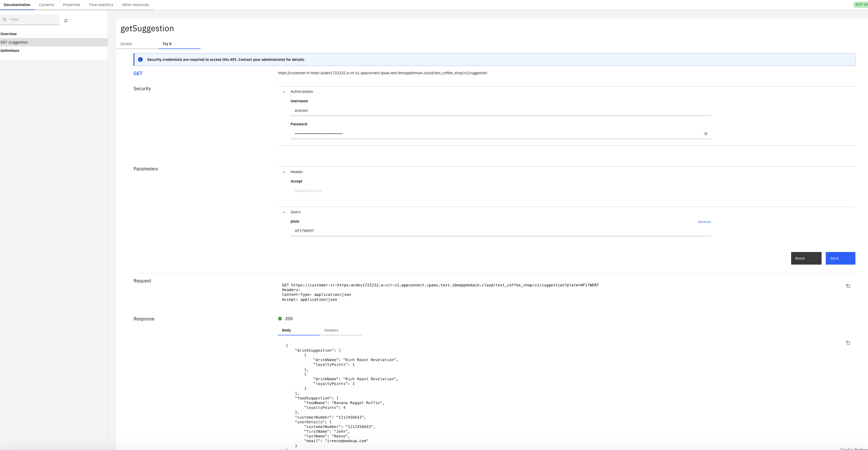
Task: Select Definitions in the sidebar
Action: click(10, 51)
